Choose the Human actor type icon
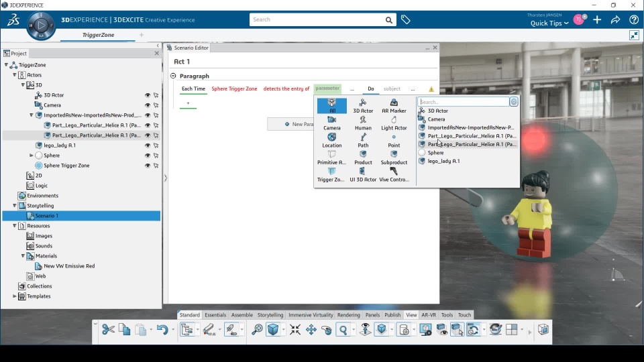Screen dimensions: 644x362 (363, 120)
